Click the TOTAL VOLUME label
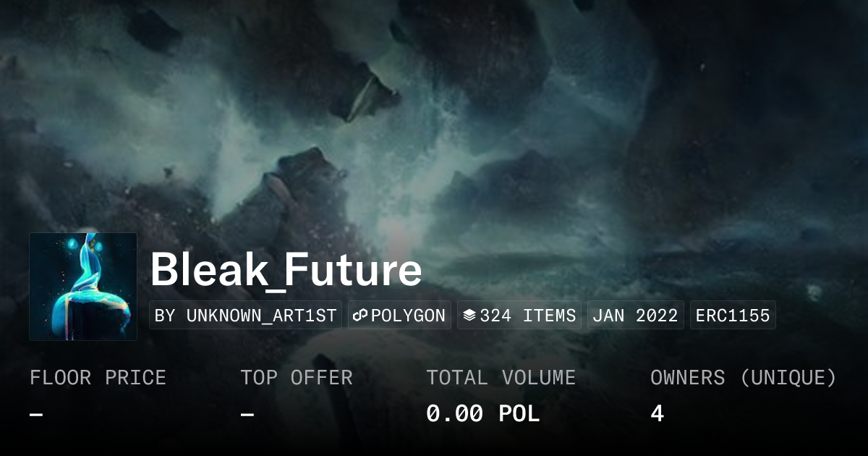Image resolution: width=868 pixels, height=456 pixels. (501, 378)
